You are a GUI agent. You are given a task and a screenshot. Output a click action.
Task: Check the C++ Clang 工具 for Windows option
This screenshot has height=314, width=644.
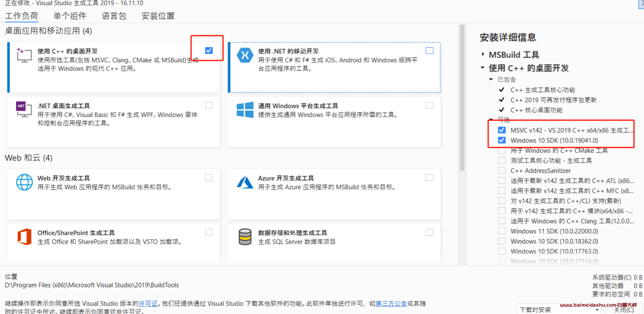(502, 221)
